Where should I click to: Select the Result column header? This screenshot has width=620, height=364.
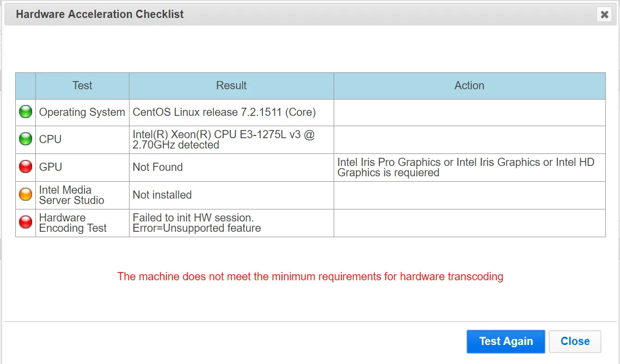click(231, 86)
